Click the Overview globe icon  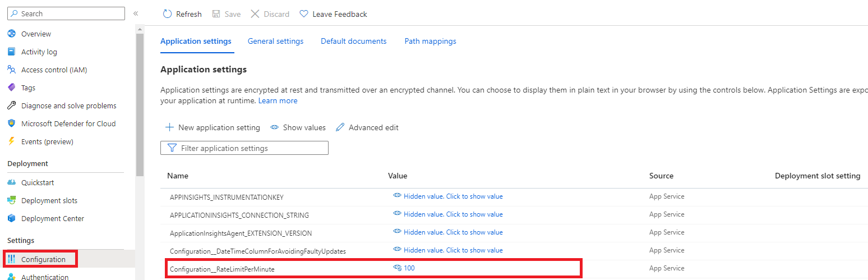(11, 34)
